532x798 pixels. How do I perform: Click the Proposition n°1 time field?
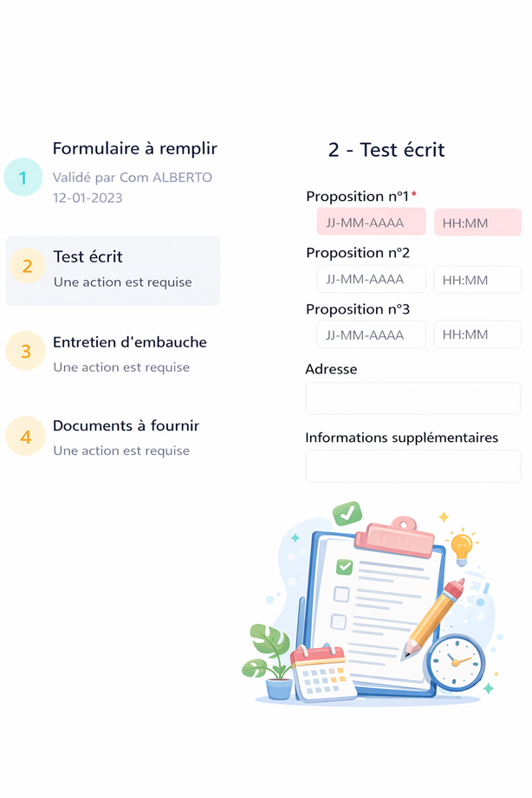click(477, 223)
